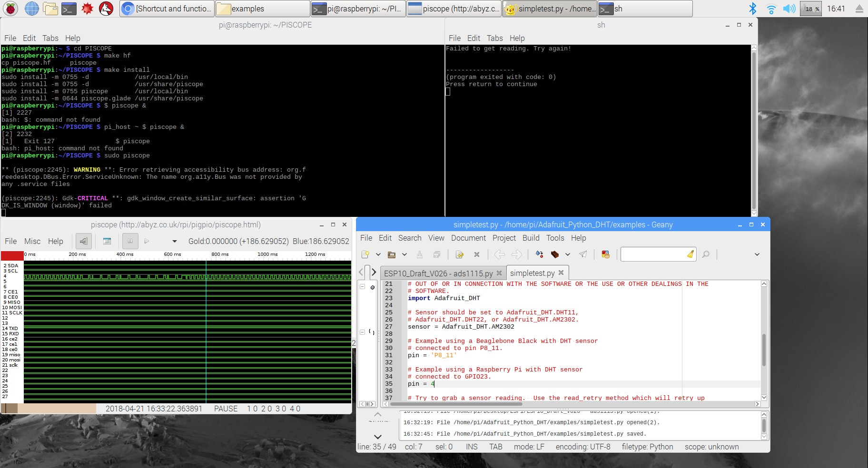Image resolution: width=868 pixels, height=468 pixels.
Task: Click the 14 TXD channel label in piscope
Action: click(10, 329)
